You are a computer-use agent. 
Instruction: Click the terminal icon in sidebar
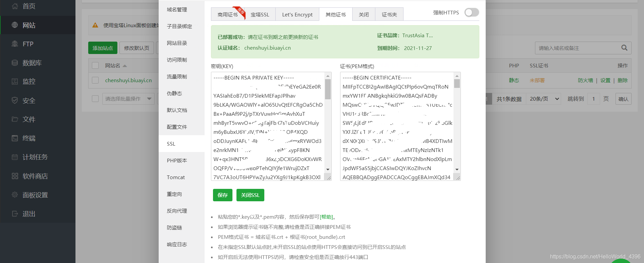15,138
